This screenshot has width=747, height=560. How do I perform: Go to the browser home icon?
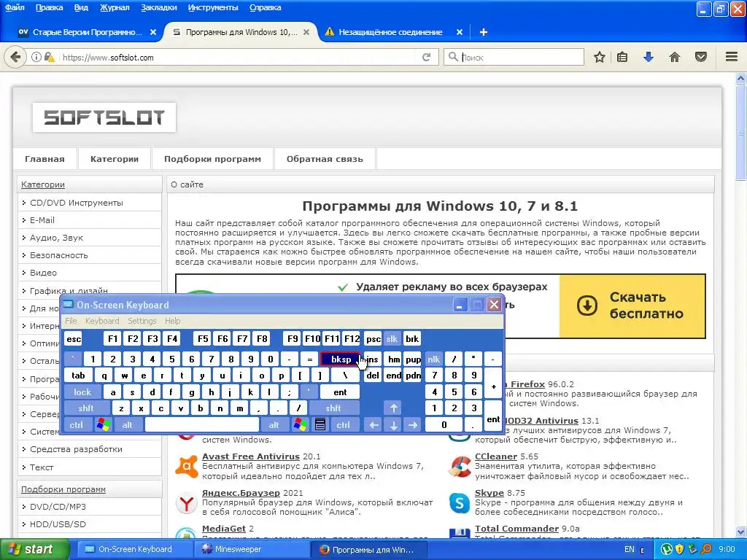point(675,57)
